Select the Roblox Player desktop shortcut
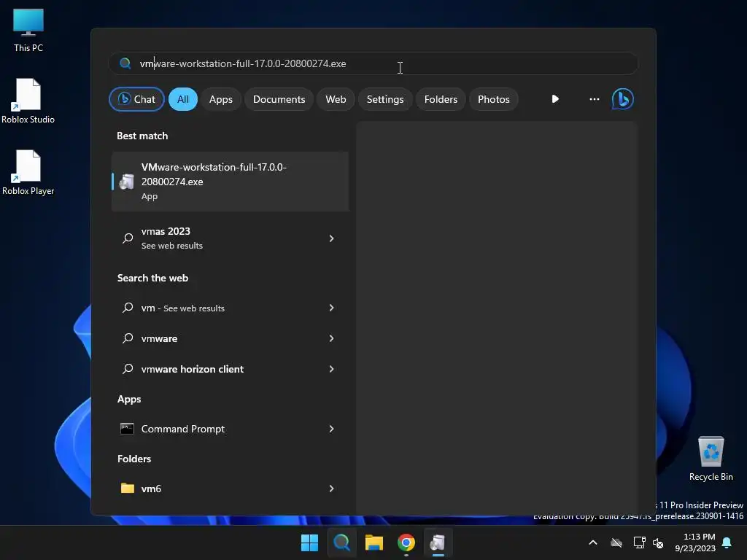The width and height of the screenshot is (747, 560). click(x=28, y=172)
